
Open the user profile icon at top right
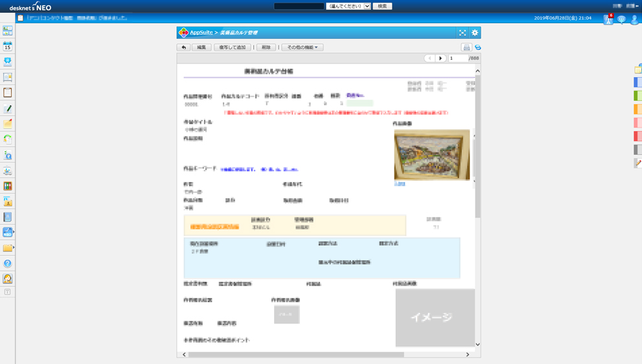[x=635, y=19]
